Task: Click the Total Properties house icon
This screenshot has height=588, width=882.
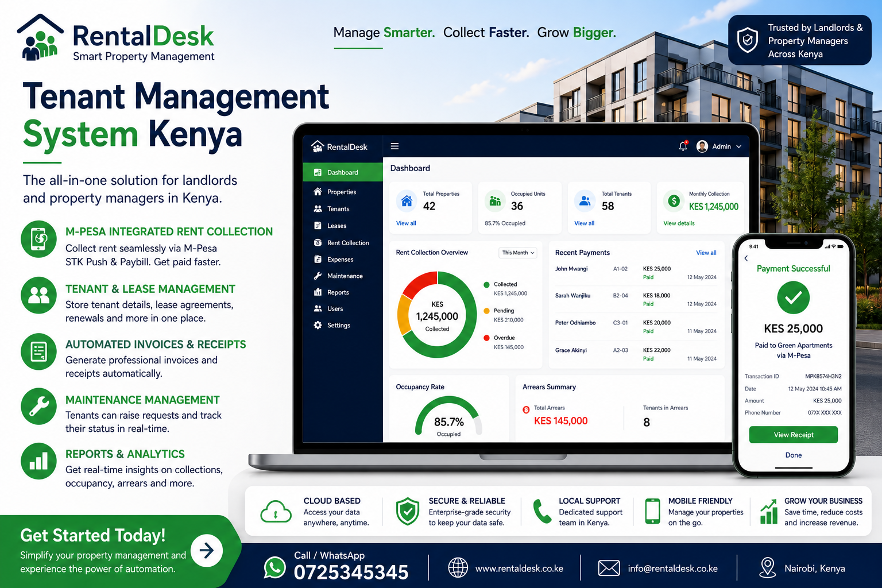Action: pos(407,201)
